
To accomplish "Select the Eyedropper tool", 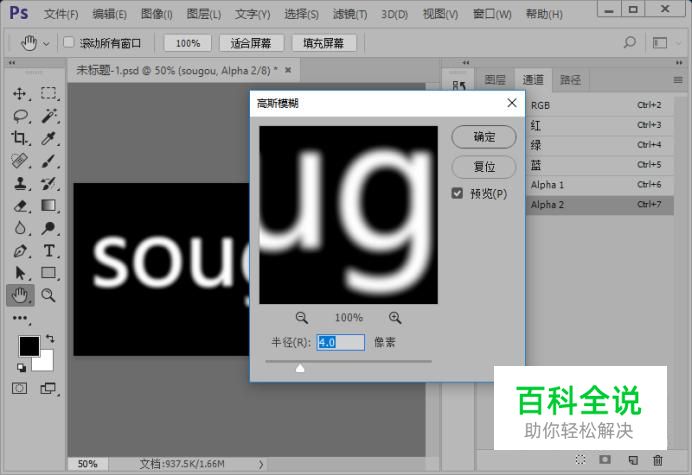I will [49, 138].
